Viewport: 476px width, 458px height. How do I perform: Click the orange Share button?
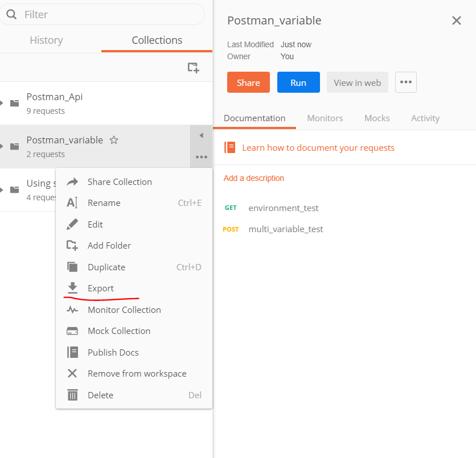pos(248,82)
